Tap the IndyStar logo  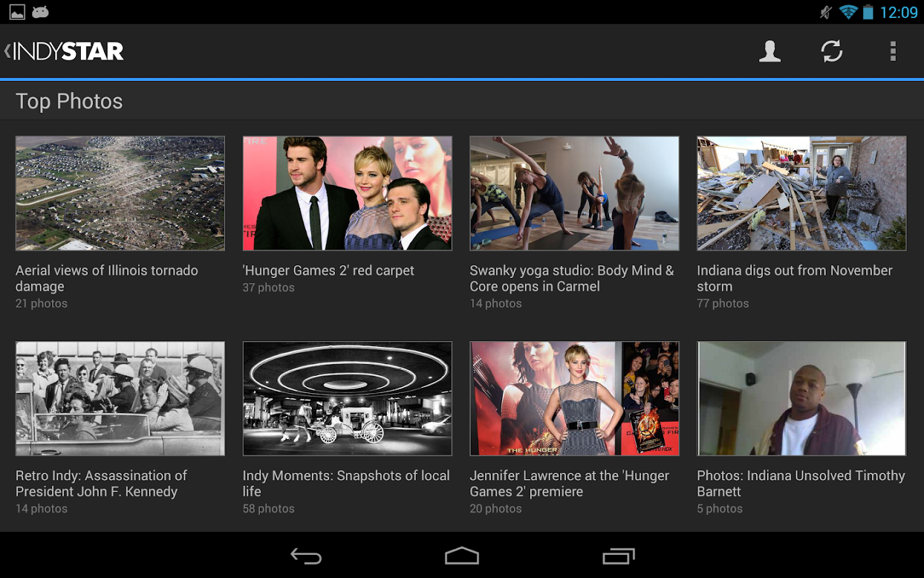pos(67,51)
